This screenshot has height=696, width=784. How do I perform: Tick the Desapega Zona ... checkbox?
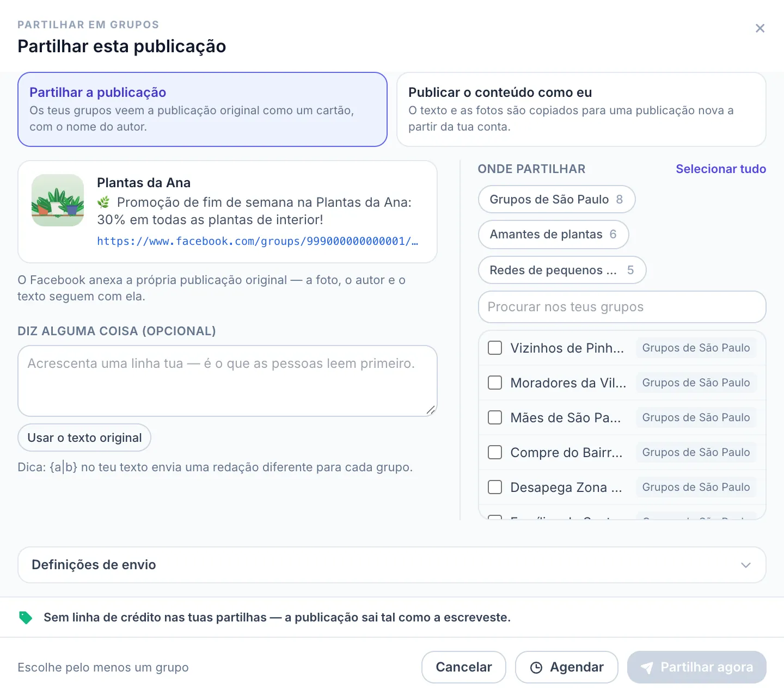tap(495, 487)
